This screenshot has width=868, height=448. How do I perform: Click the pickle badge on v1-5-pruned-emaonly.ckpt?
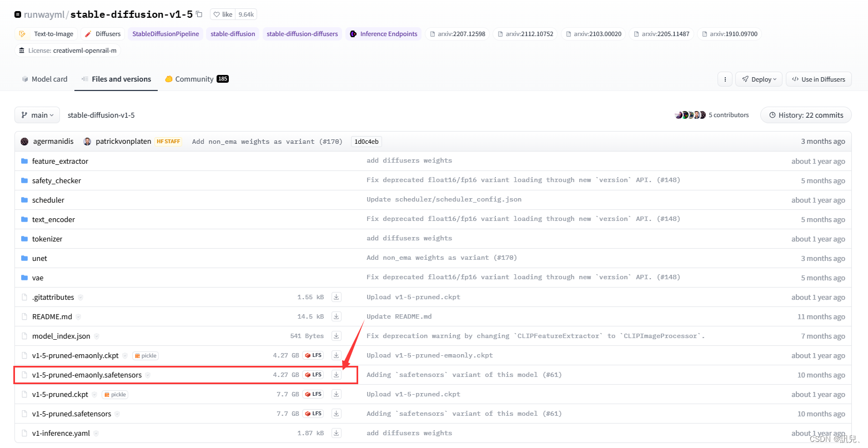[x=145, y=356]
